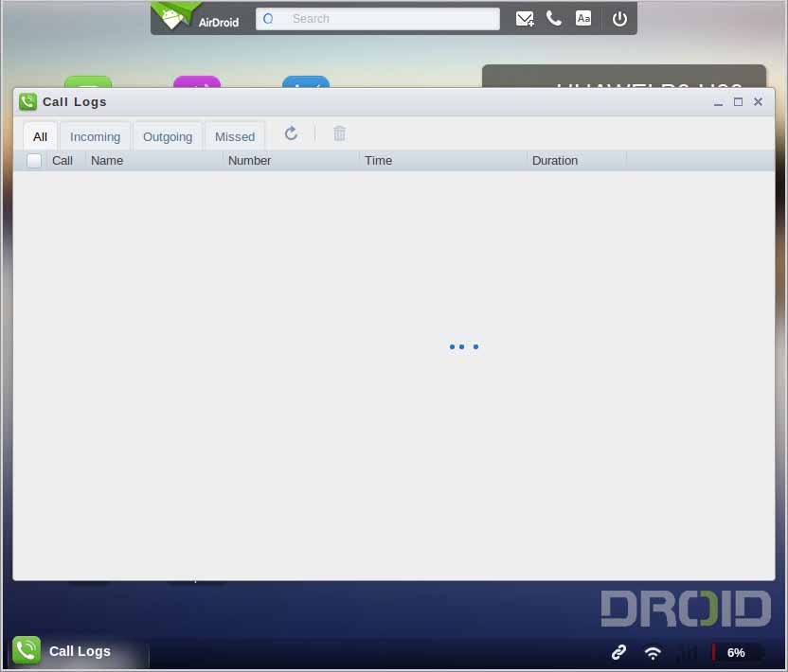Screen dimensions: 788x672
Task: Click the trash delete icon
Action: [339, 134]
